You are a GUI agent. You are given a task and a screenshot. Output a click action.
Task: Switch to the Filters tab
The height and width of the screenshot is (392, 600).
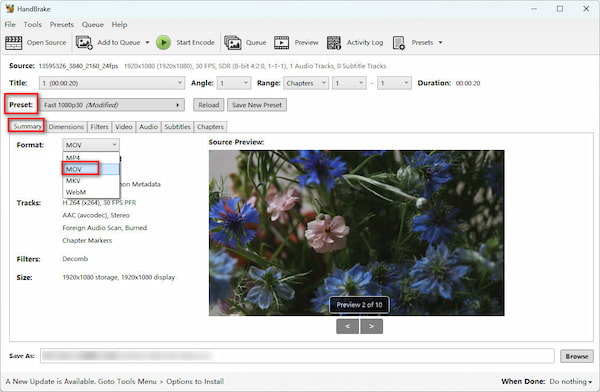tap(99, 127)
